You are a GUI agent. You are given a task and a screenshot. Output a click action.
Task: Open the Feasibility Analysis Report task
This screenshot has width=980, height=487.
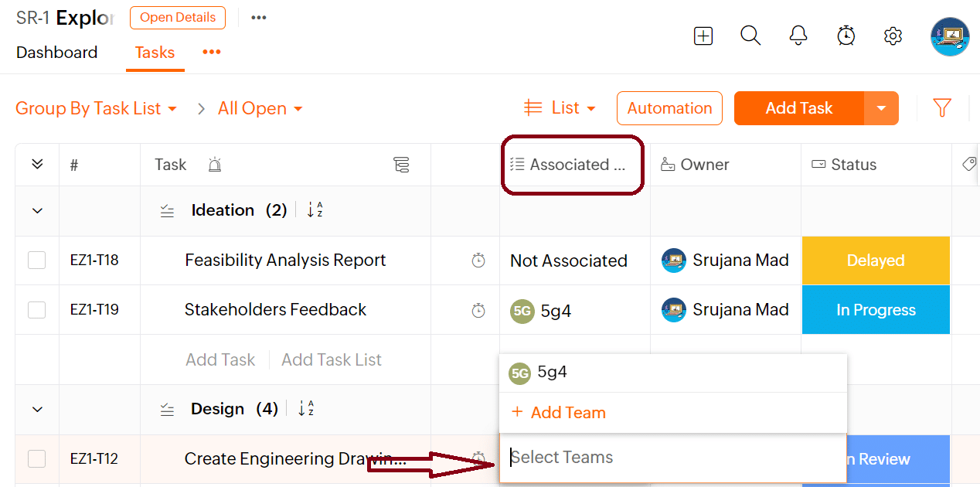(285, 261)
